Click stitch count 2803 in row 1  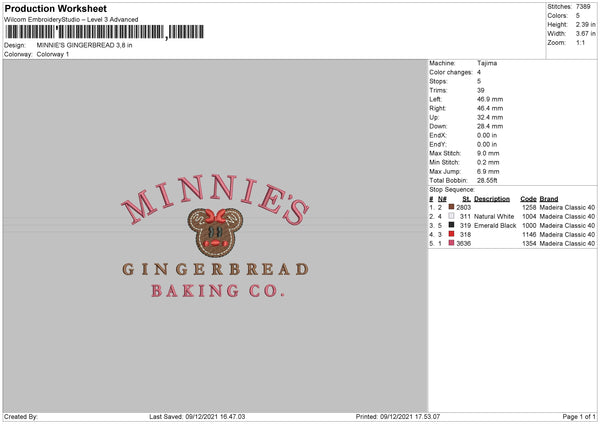pyautogui.click(x=463, y=207)
